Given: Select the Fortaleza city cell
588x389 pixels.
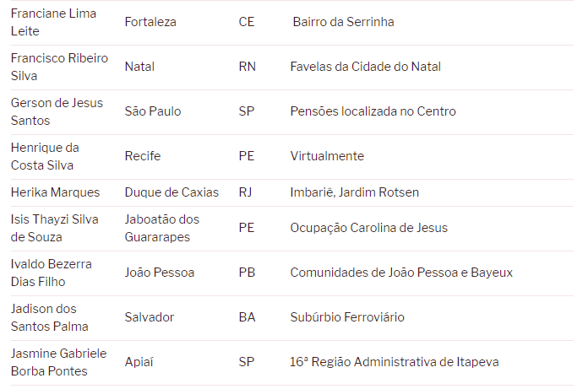Looking at the screenshot, I should coord(150,22).
